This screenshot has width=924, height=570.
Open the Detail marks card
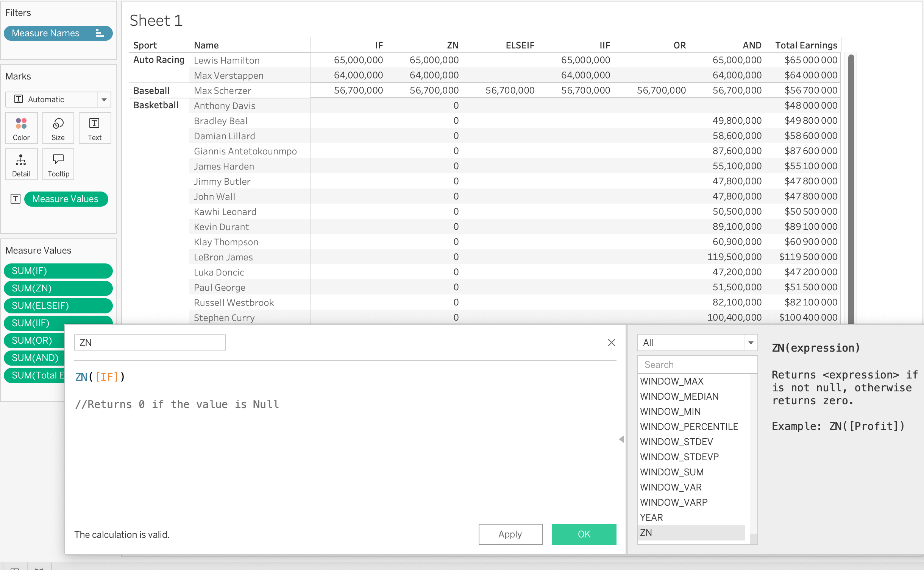click(x=21, y=164)
